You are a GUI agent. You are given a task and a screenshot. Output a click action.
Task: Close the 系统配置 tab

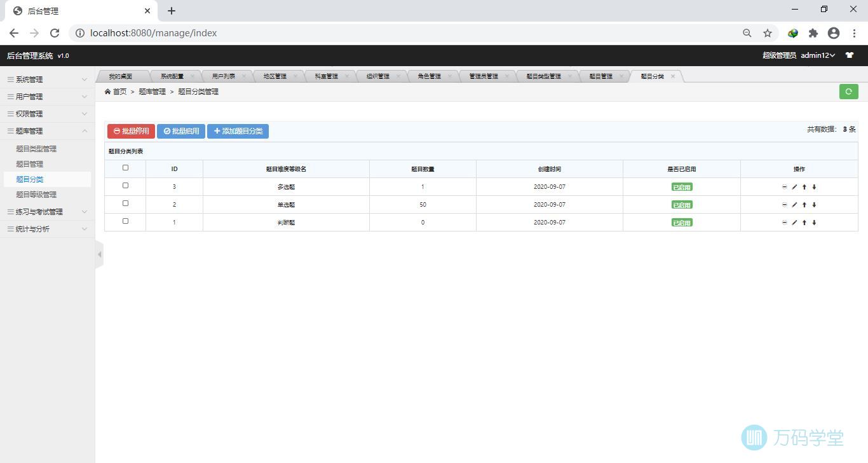pyautogui.click(x=193, y=76)
